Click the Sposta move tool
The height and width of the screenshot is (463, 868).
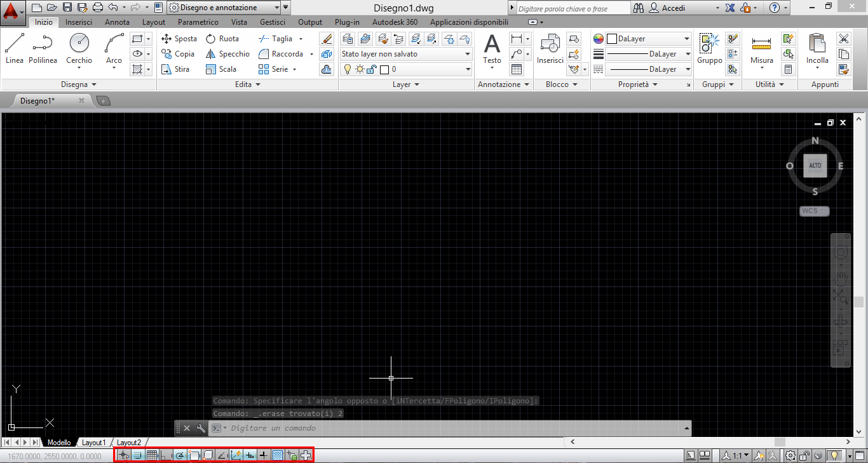click(179, 39)
